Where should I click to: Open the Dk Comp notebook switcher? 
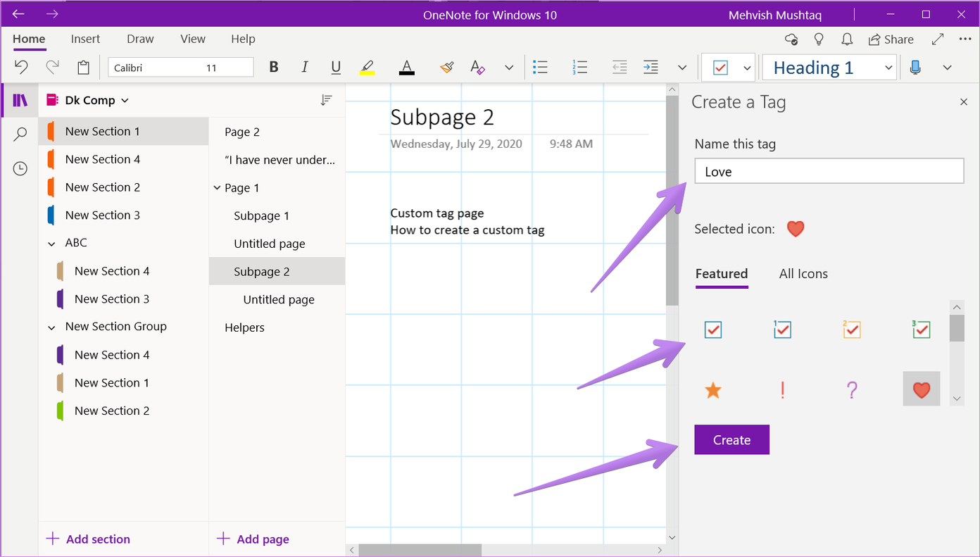(87, 100)
